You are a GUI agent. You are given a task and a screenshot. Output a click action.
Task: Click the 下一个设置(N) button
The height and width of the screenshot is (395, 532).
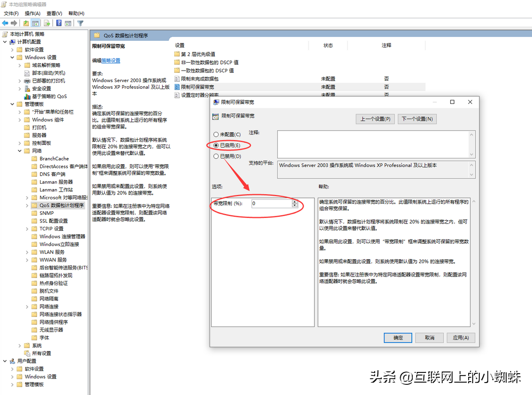click(x=417, y=119)
